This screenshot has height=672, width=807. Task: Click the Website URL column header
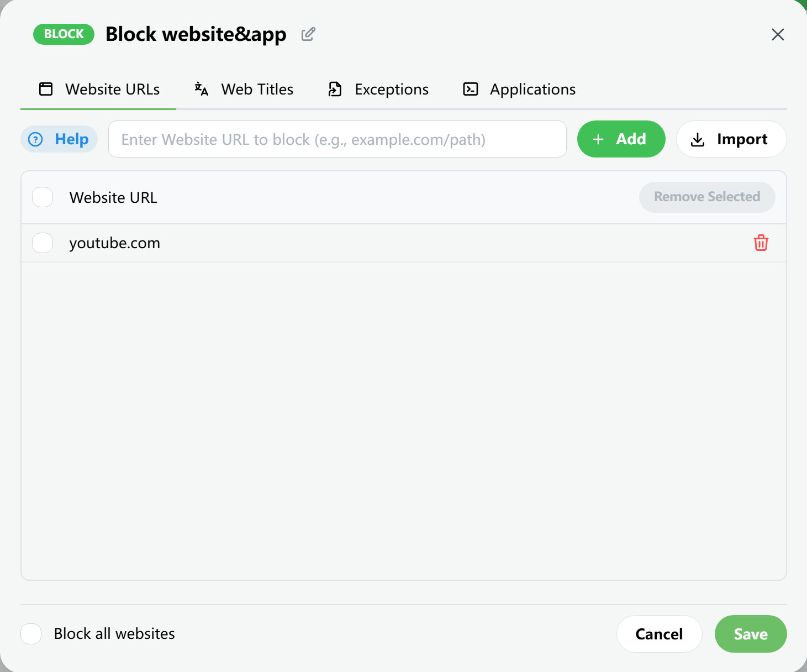coord(113,197)
